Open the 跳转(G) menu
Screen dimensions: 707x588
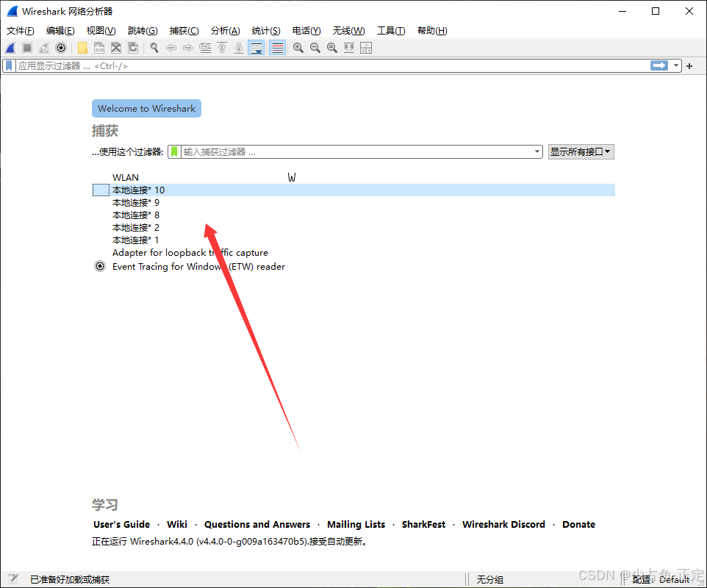(143, 31)
